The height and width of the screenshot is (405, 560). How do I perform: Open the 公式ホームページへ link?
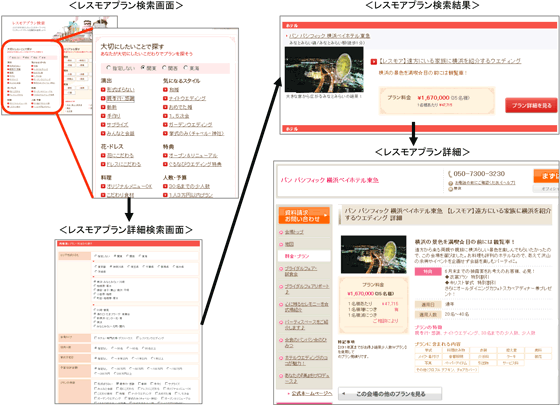click(x=312, y=393)
